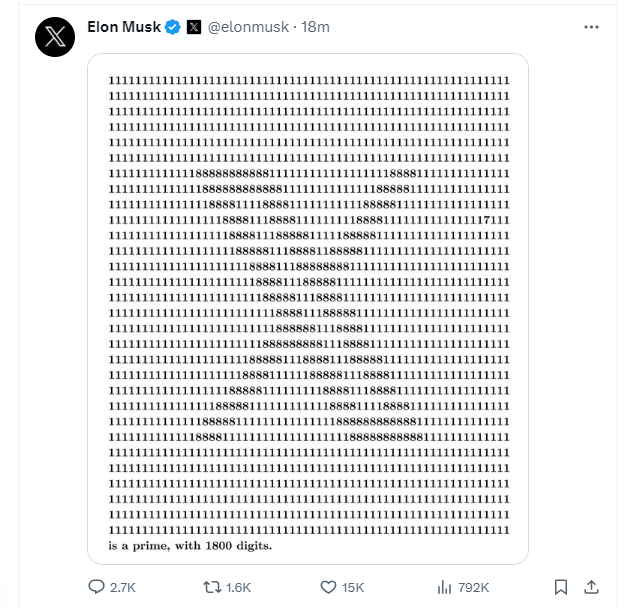Visit the @elonmusk handle link

pyautogui.click(x=248, y=27)
